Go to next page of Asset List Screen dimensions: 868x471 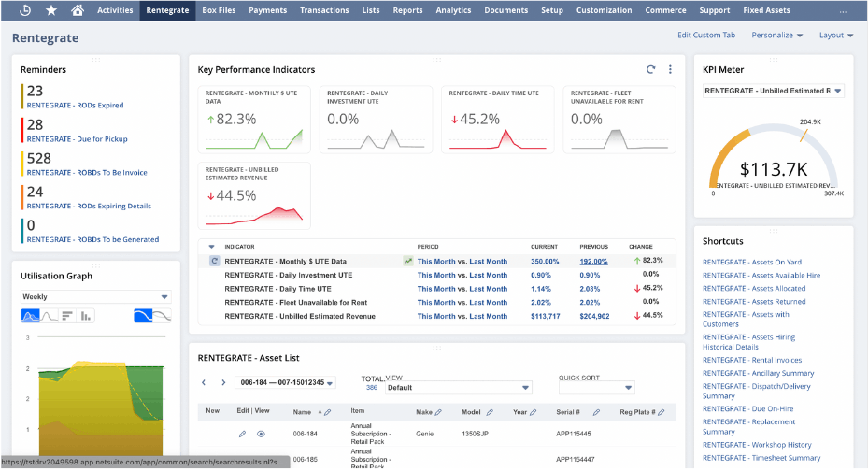223,382
